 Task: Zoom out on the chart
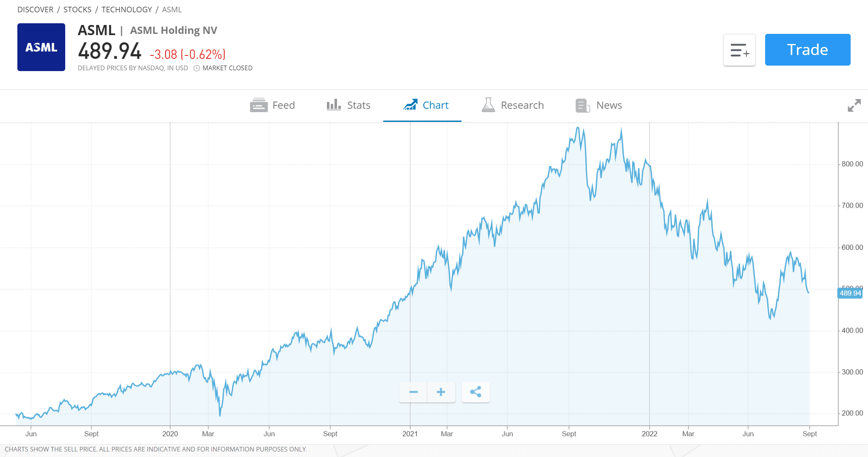coord(413,392)
